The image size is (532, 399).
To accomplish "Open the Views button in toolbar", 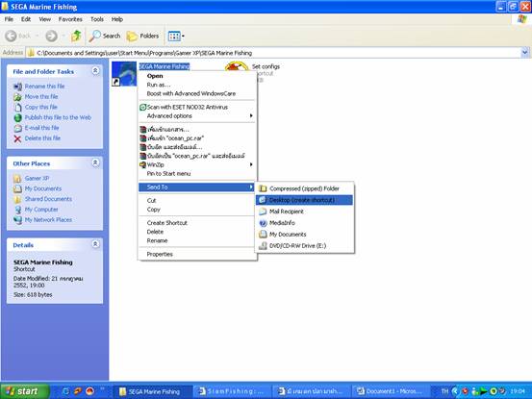I will coord(174,36).
